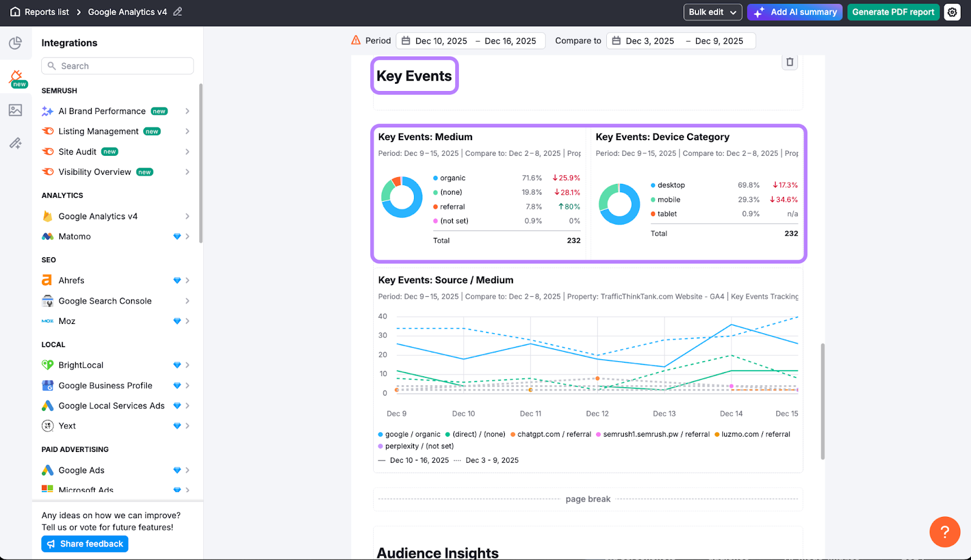
Task: Click the home icon beside Reports list
Action: point(15,12)
